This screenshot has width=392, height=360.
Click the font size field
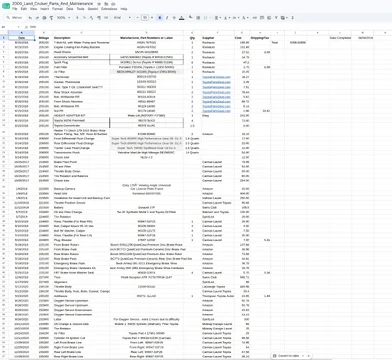(145, 18)
